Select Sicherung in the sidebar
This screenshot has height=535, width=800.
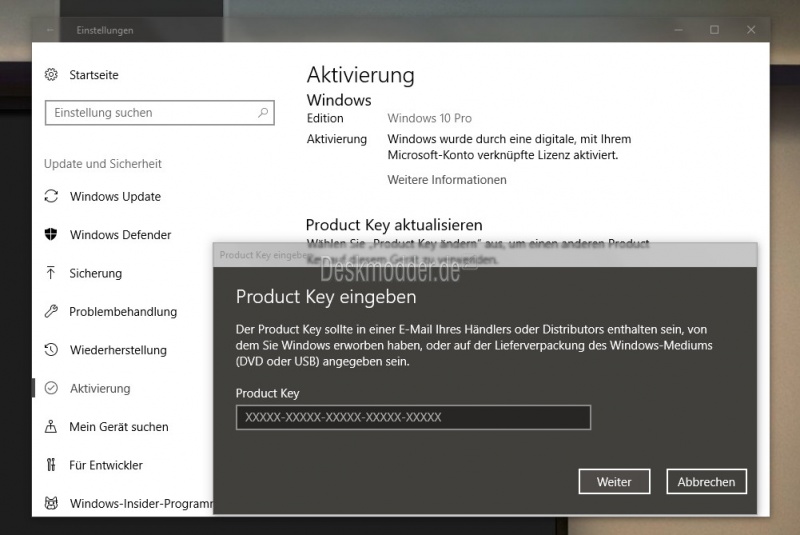95,273
